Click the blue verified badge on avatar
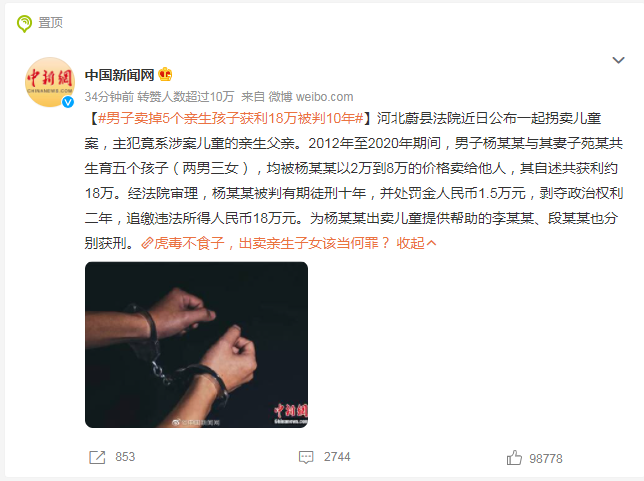Image resolution: width=644 pixels, height=481 pixels. (x=68, y=102)
